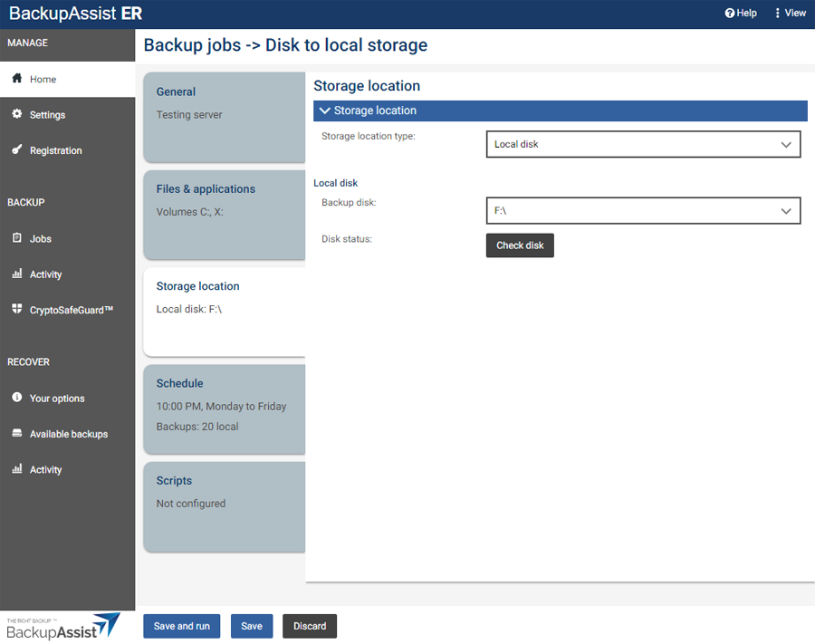
Task: Open Available backups under Recover
Action: coord(68,434)
